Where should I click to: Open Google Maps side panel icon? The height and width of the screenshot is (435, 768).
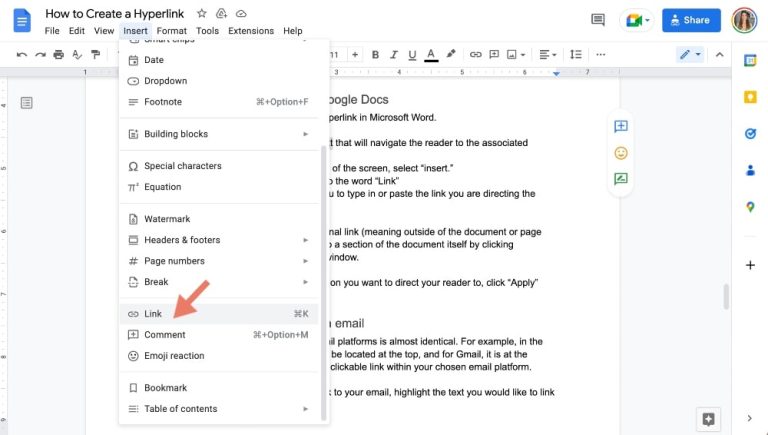pyautogui.click(x=750, y=207)
